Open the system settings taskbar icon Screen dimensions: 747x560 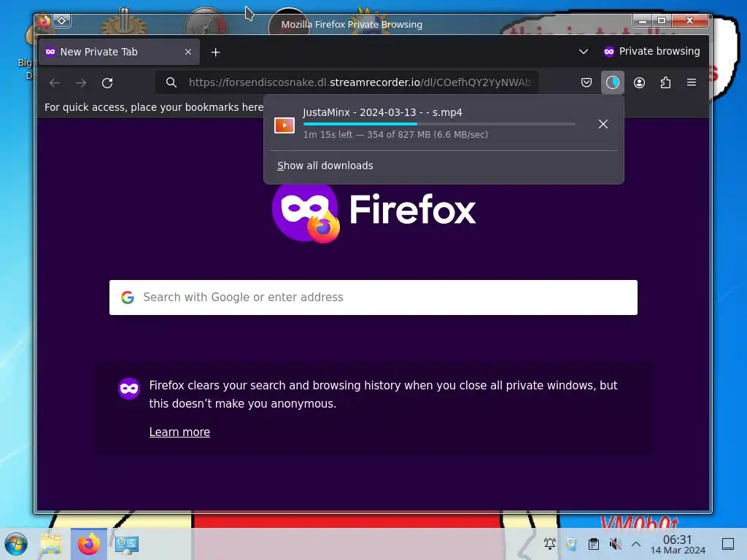point(127,544)
